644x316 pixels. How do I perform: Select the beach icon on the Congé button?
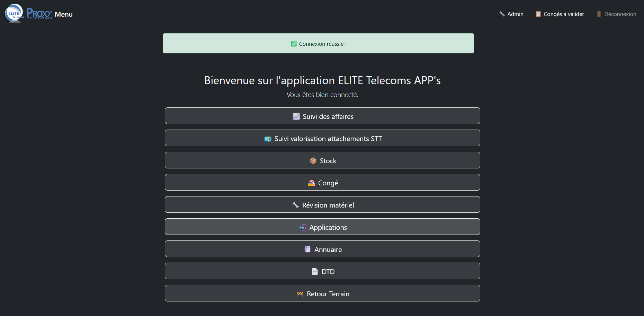[311, 183]
